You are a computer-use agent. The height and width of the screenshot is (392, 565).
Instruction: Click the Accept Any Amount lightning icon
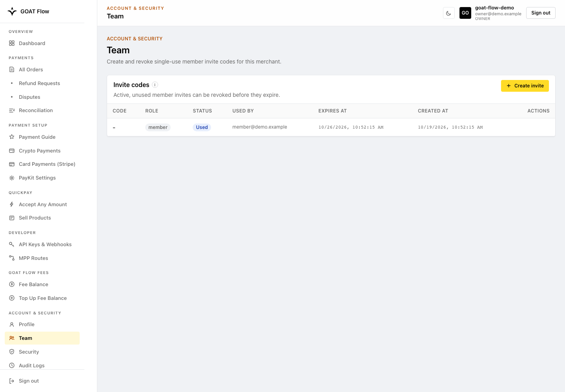coord(12,204)
